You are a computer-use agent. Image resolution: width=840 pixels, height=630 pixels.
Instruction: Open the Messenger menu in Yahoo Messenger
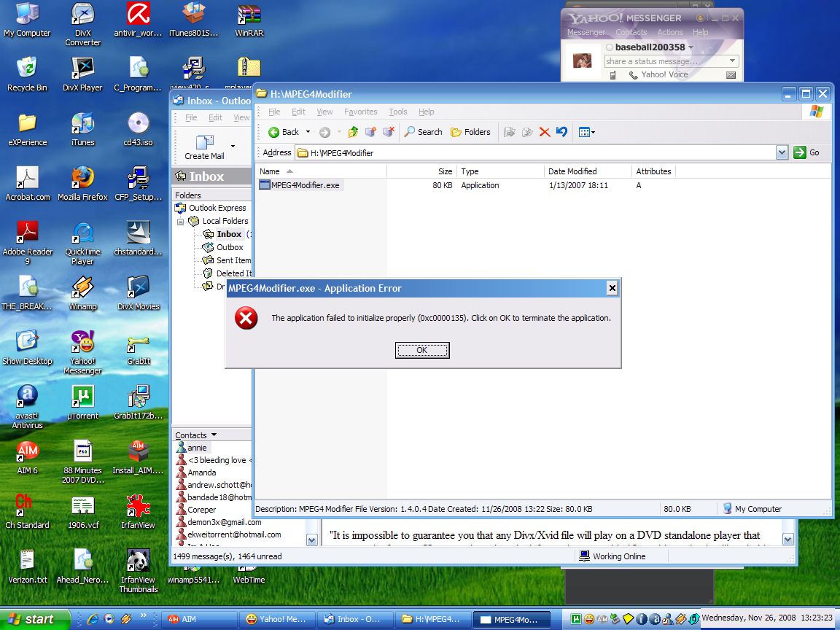pyautogui.click(x=586, y=32)
